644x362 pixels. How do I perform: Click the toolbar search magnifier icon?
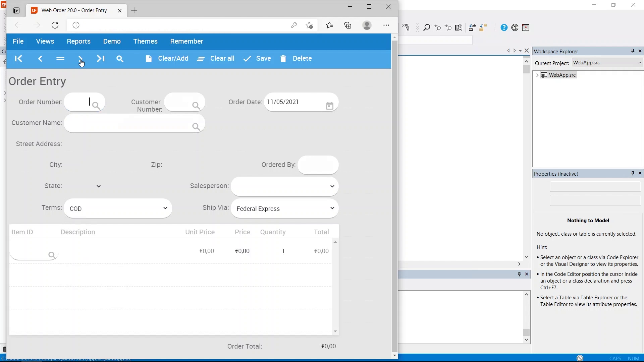(x=120, y=59)
